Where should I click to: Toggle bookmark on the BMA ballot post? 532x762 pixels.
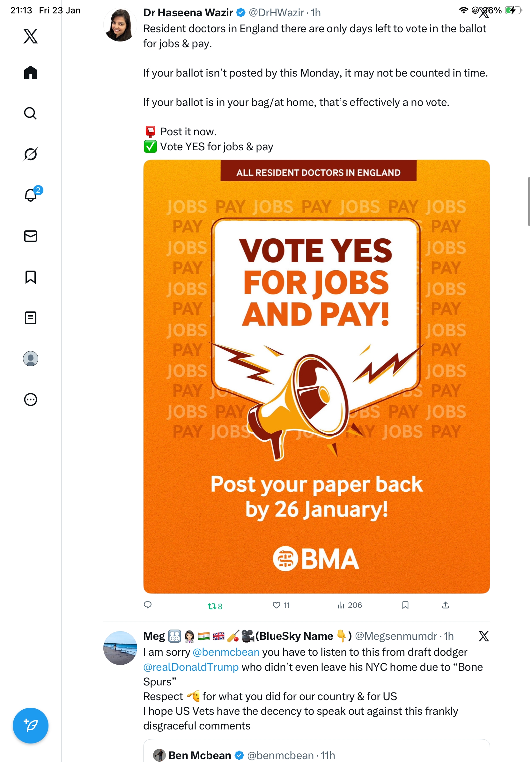click(x=405, y=605)
